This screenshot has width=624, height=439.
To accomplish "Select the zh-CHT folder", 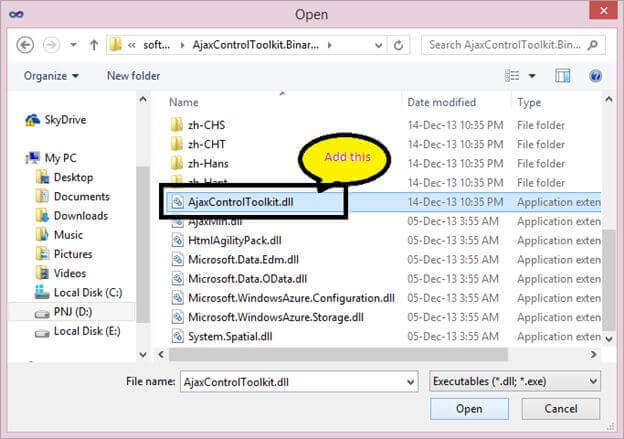I will coord(207,144).
